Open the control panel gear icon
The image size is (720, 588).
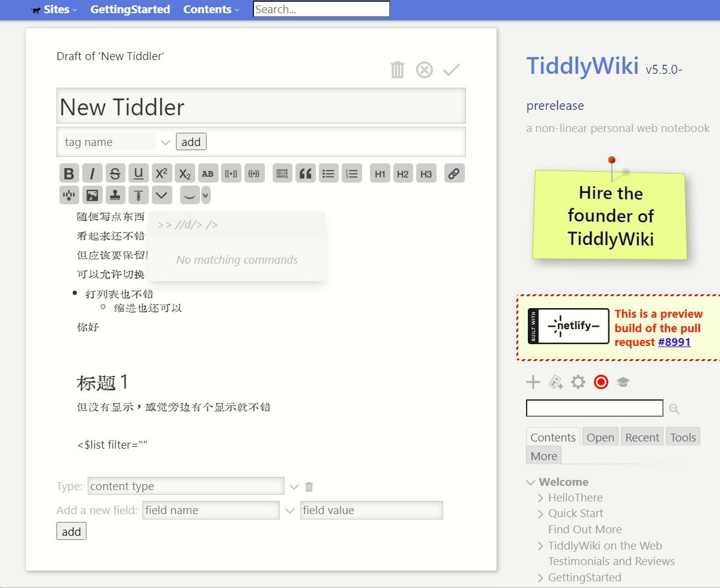tap(578, 382)
